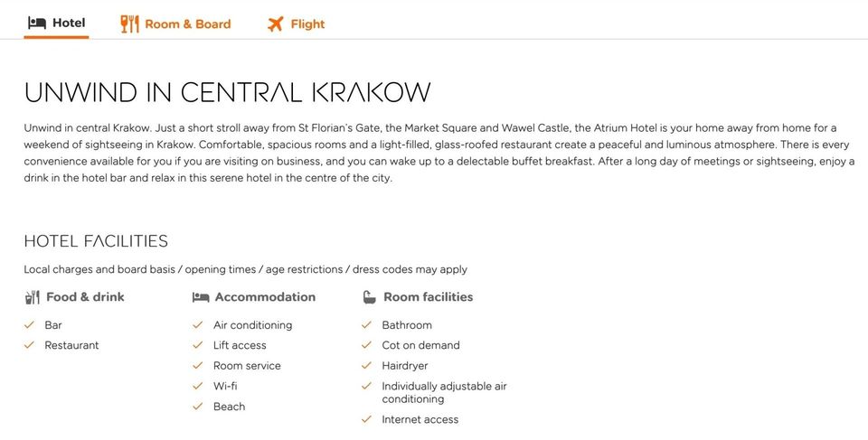Click the Room service list entry

click(247, 366)
